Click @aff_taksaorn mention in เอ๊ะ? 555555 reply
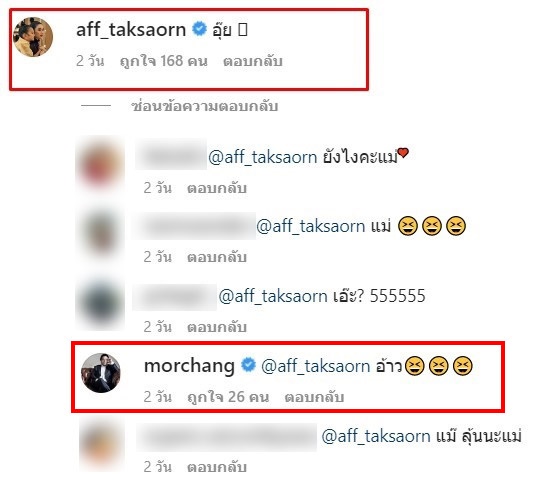556x487 pixels. coord(273,296)
